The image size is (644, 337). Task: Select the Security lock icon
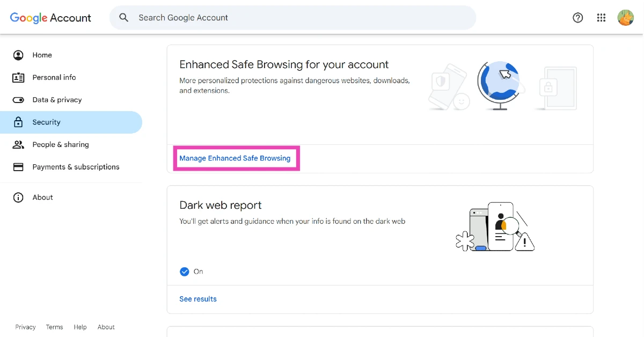pos(18,122)
